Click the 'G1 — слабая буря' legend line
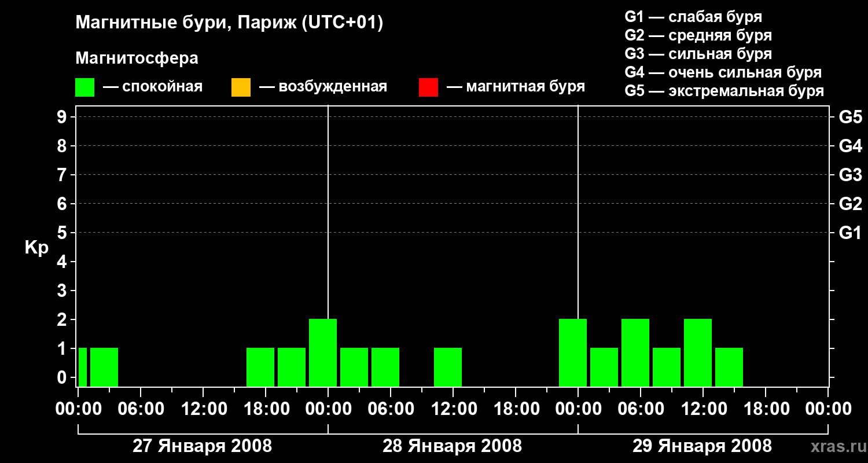Viewport: 868px width, 463px height. tap(693, 17)
